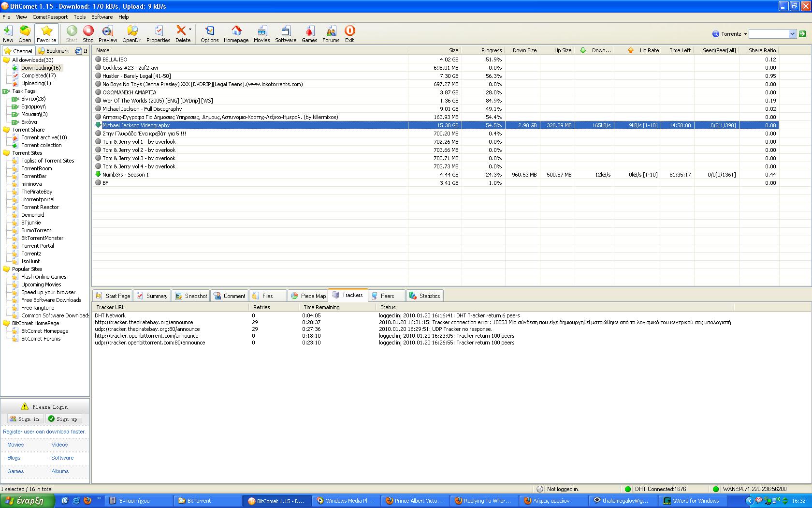This screenshot has height=508, width=812.
Task: Sort the task list by Progress column header
Action: pos(483,50)
